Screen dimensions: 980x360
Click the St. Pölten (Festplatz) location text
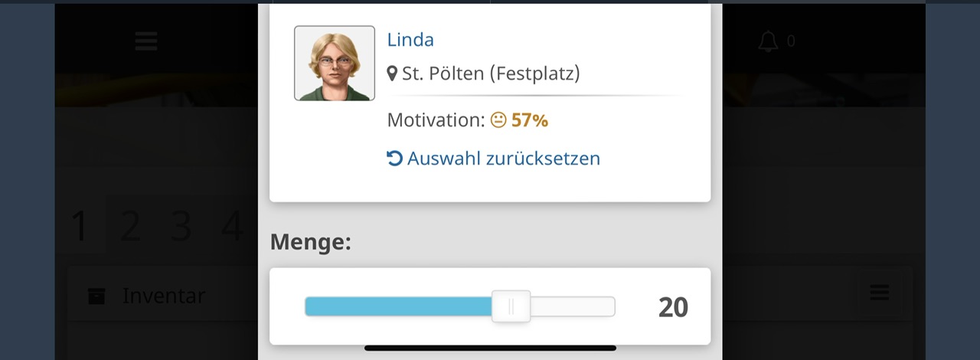(491, 74)
